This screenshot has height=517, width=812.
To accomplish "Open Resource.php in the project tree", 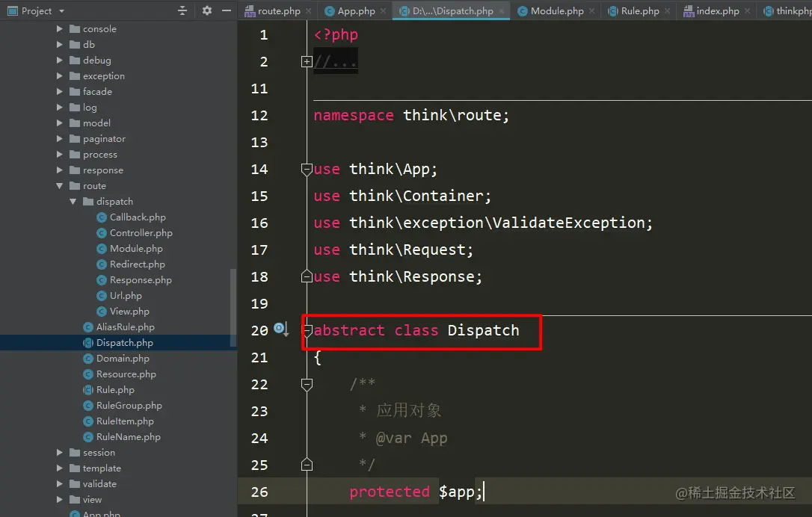I will [x=126, y=374].
